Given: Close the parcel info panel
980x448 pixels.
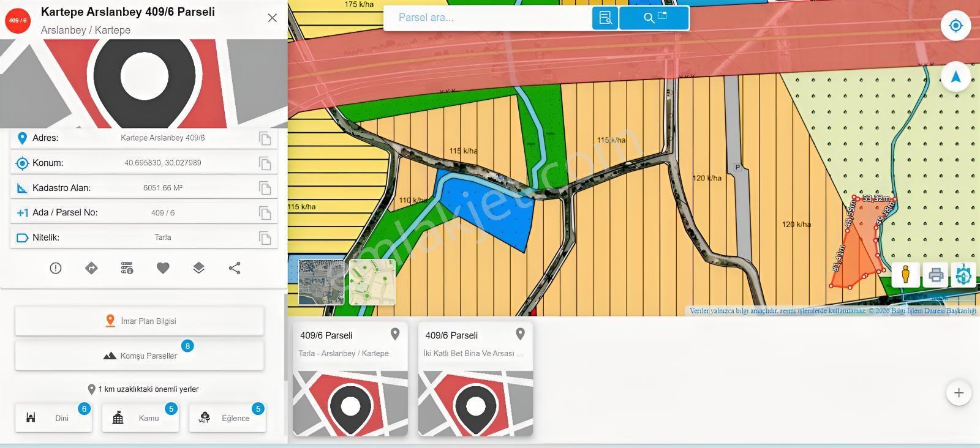Looking at the screenshot, I should click(273, 18).
